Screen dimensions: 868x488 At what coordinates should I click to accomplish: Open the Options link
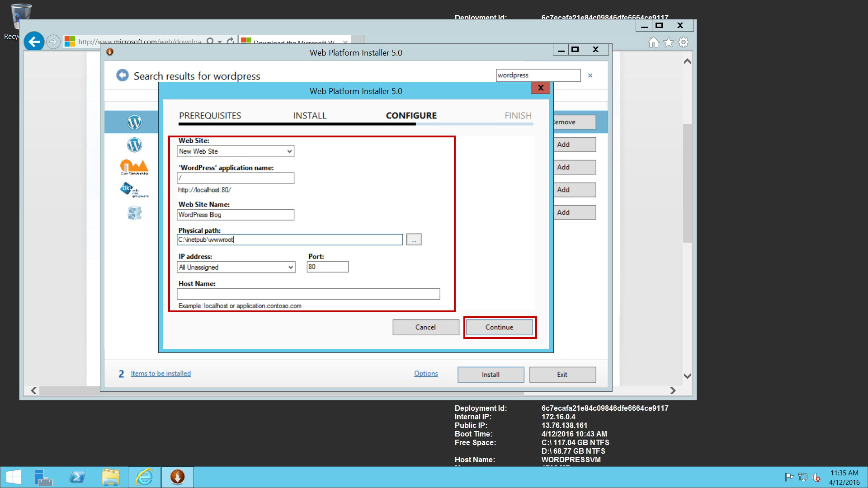click(426, 374)
